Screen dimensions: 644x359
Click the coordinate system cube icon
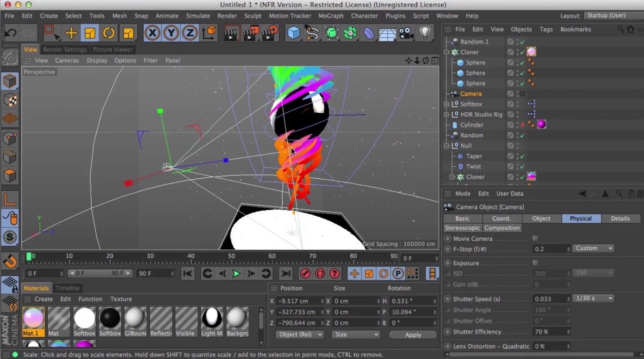(x=210, y=33)
